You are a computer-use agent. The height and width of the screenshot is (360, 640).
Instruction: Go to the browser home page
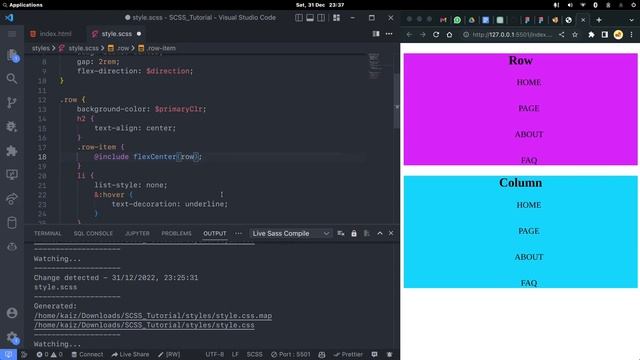[x=449, y=35]
